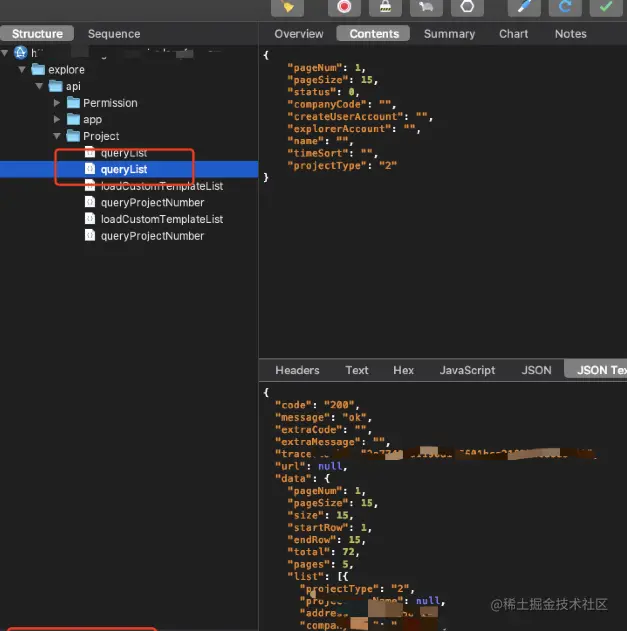Viewport: 627px width, 631px height.
Task: Click the "pages": 5 response line
Action: pos(320,564)
